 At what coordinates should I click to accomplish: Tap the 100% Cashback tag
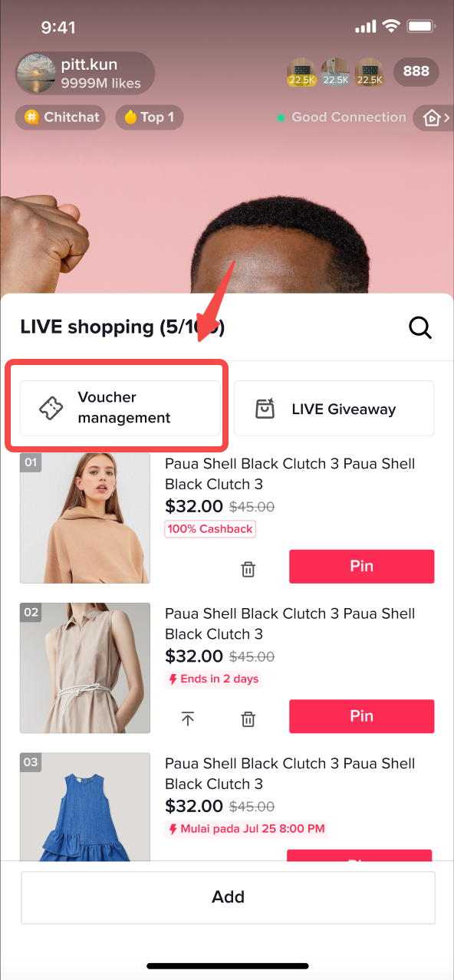pos(210,529)
